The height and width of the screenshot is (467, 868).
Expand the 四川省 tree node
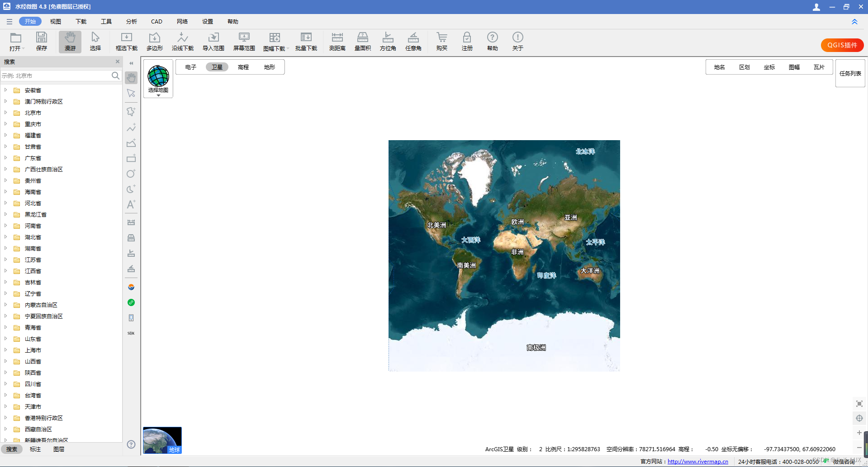pos(5,384)
